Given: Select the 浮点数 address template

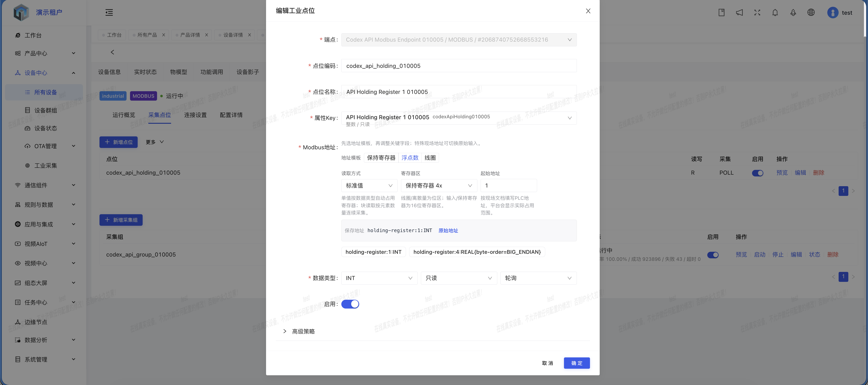Looking at the screenshot, I should pos(410,158).
